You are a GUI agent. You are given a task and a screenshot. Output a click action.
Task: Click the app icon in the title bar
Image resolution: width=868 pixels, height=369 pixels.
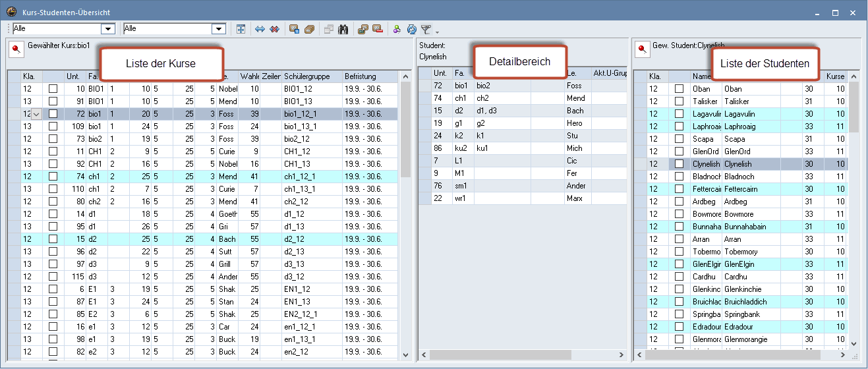(x=11, y=12)
